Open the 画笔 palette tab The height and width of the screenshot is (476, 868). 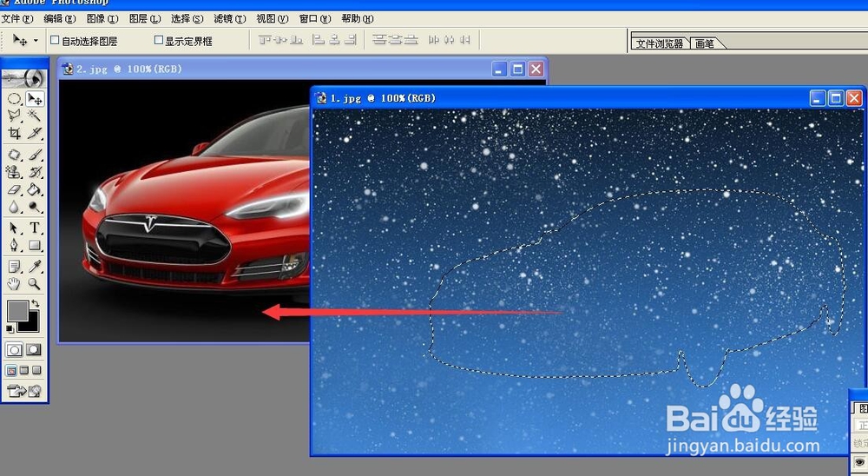coord(705,43)
